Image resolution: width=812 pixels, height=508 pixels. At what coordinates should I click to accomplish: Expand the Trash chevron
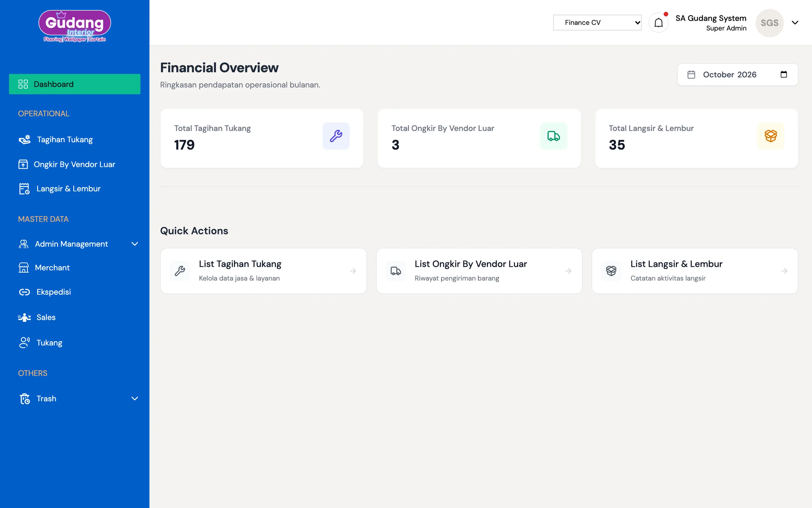(x=135, y=399)
